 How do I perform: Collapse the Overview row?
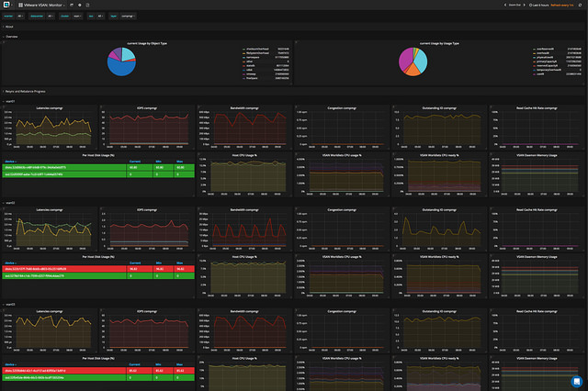pos(11,38)
